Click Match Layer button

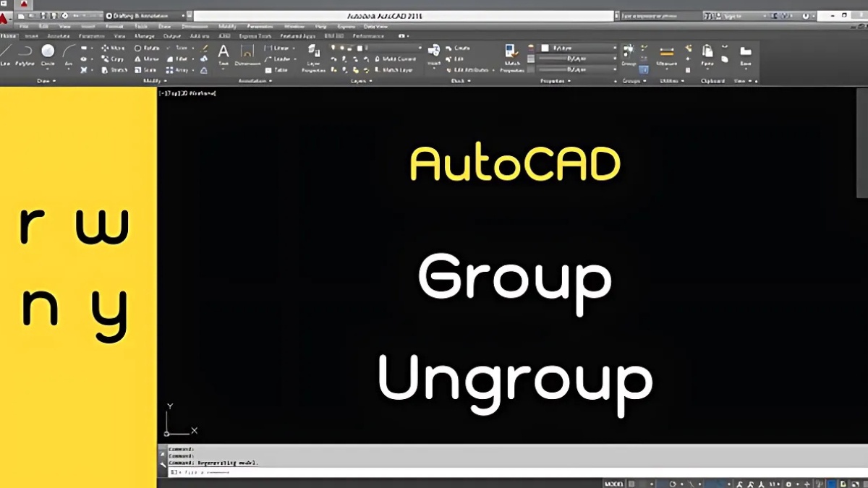394,70
